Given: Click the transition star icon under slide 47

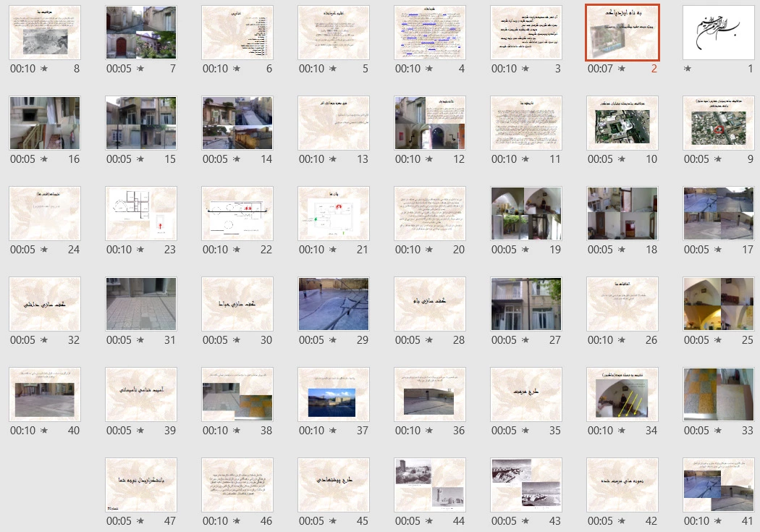Looking at the screenshot, I should click(x=140, y=521).
